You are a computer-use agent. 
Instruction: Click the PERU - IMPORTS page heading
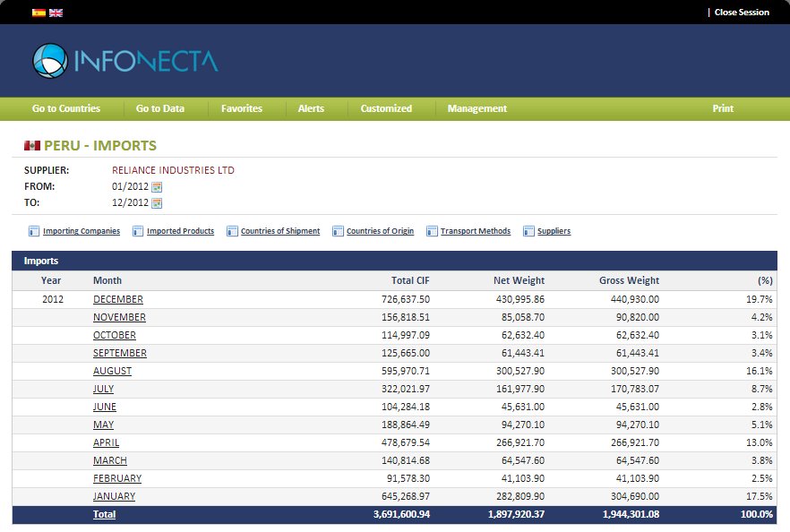[100, 146]
